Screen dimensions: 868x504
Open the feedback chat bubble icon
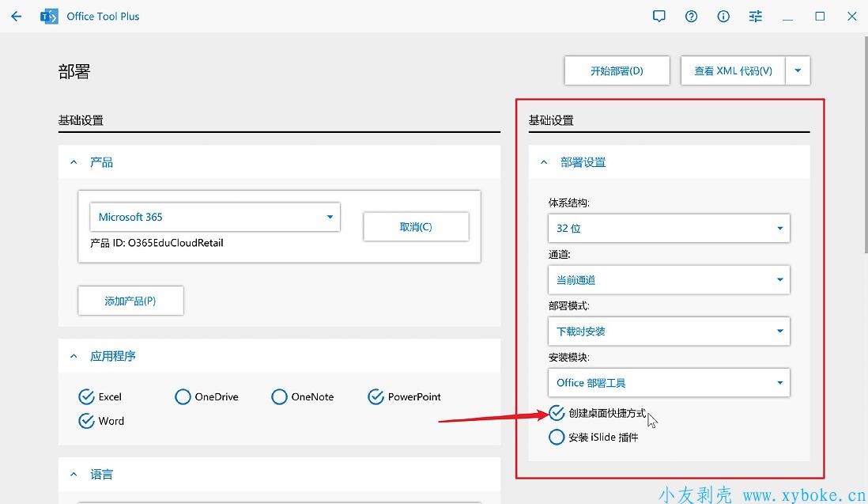click(x=659, y=16)
